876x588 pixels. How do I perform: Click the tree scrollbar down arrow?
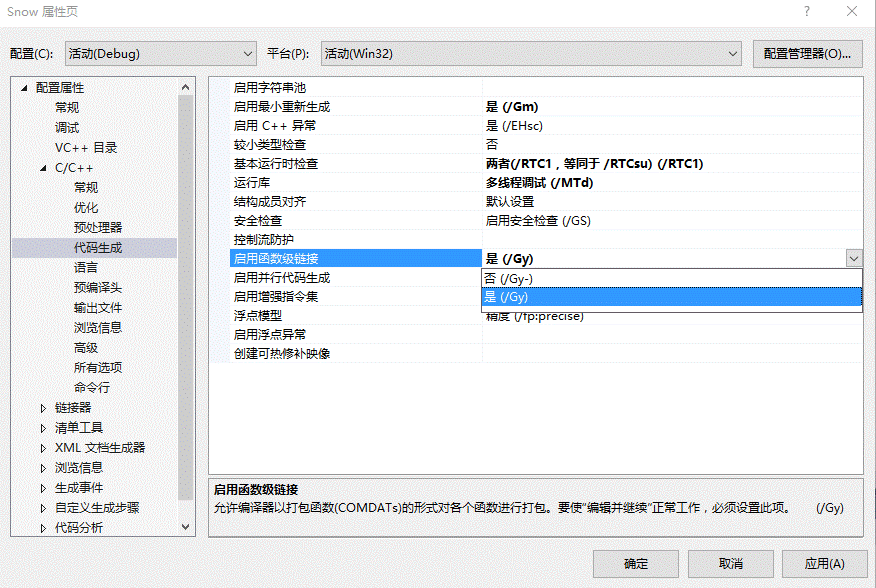coord(185,527)
